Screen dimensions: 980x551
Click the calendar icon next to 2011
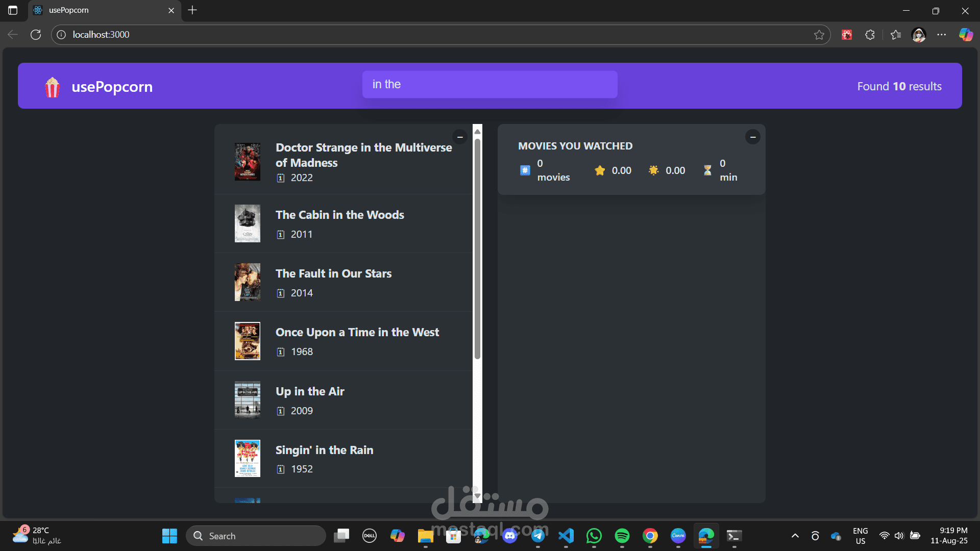point(281,235)
